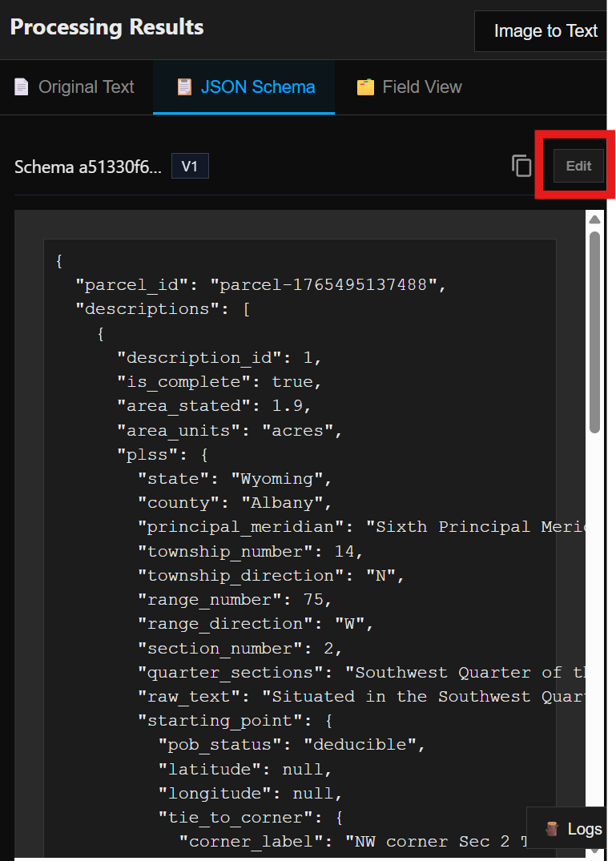The height and width of the screenshot is (861, 616).
Task: Click the "tie_to_corner": { line
Action: point(251,817)
